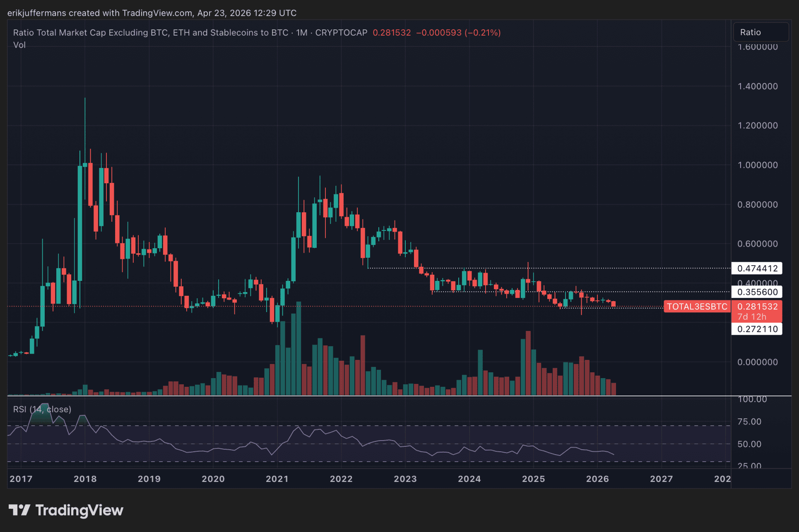Click the 7d 12h bar countdown

point(752,317)
